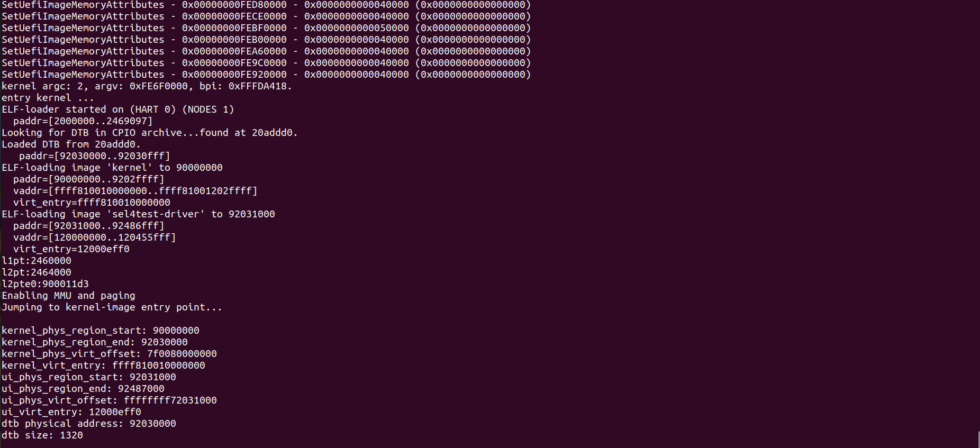Click the line 'paddr=[90000000..9202ffff]'

pyautogui.click(x=89, y=179)
